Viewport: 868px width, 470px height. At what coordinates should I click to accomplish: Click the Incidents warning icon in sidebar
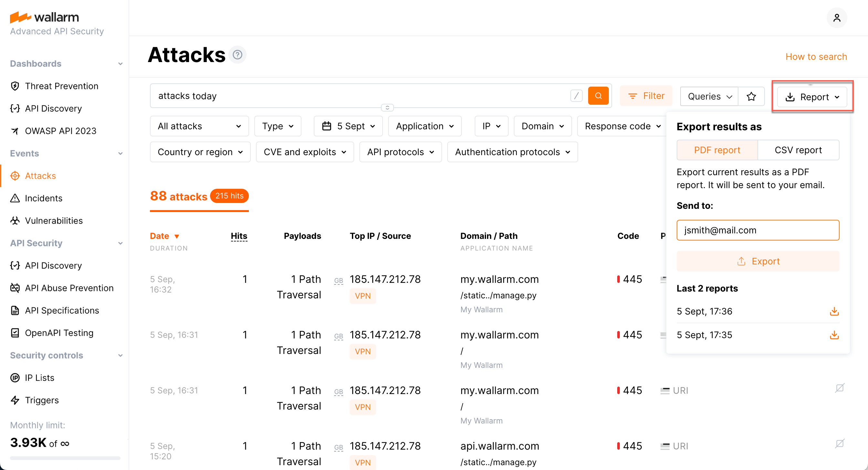pyautogui.click(x=15, y=198)
